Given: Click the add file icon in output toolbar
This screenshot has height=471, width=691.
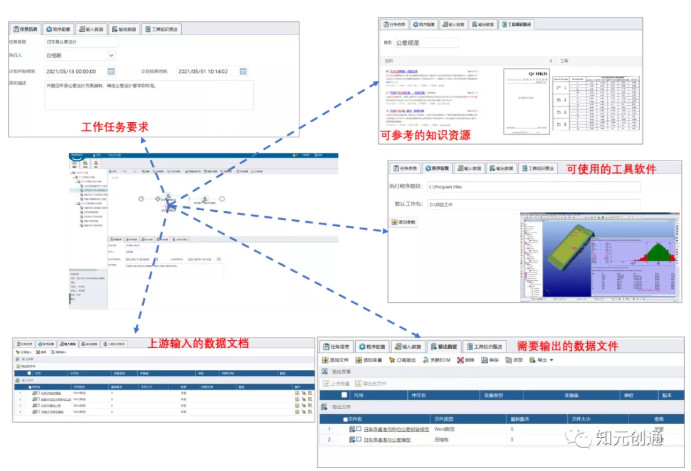Looking at the screenshot, I should (325, 360).
